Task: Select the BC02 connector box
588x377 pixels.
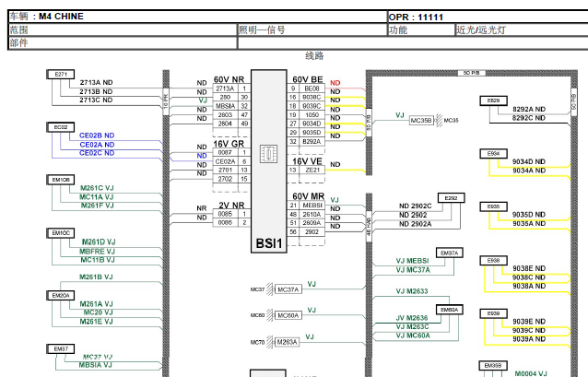Action: 61,127
